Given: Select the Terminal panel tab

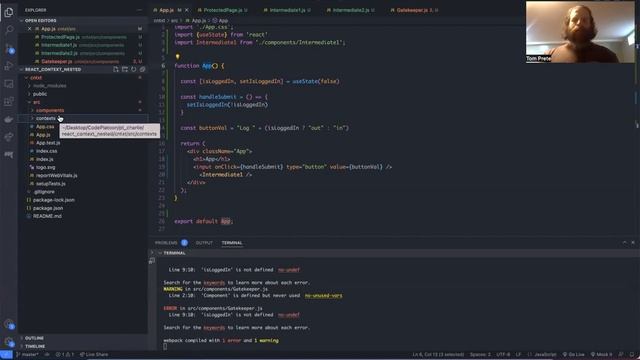Looking at the screenshot, I should click(232, 243).
